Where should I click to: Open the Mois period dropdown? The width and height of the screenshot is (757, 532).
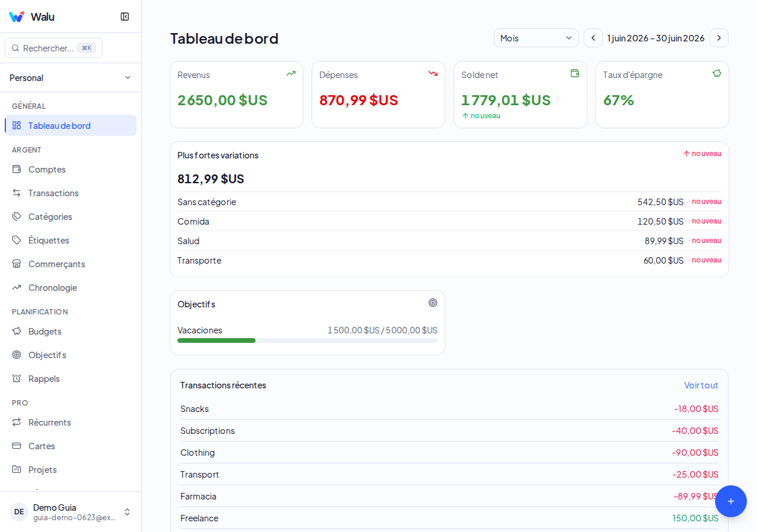[536, 38]
